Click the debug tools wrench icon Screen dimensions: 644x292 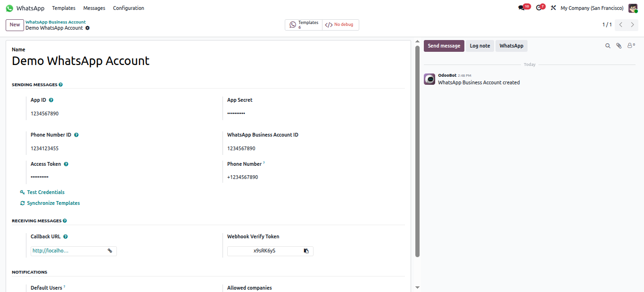click(x=553, y=8)
